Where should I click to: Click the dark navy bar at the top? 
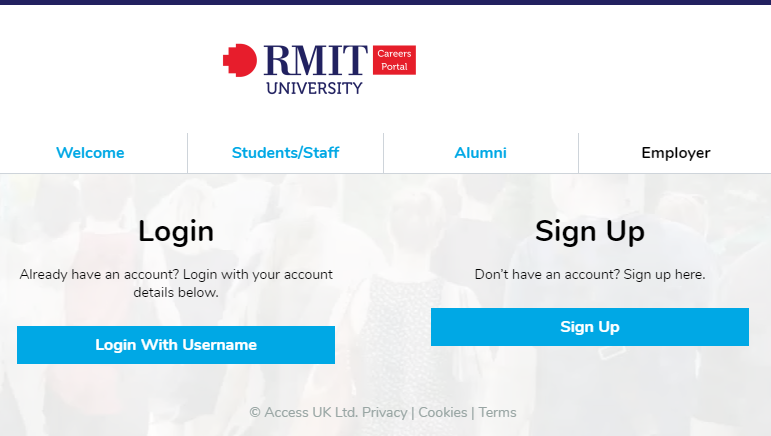pyautogui.click(x=385, y=2)
